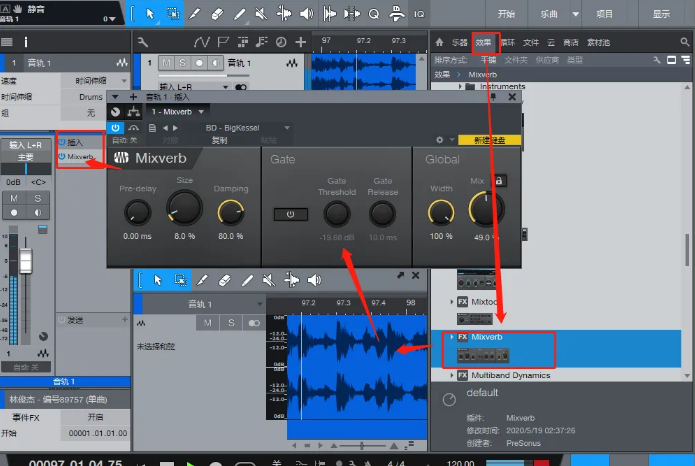Load previous preset arrow in plugin window

(x=165, y=128)
